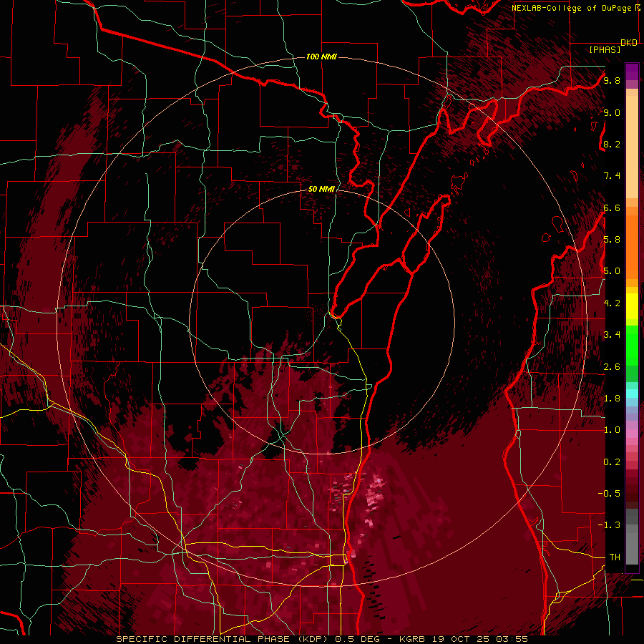Image resolution: width=644 pixels, height=644 pixels.
Task: Click the 1.0 value on the color scale
Action: click(x=612, y=430)
